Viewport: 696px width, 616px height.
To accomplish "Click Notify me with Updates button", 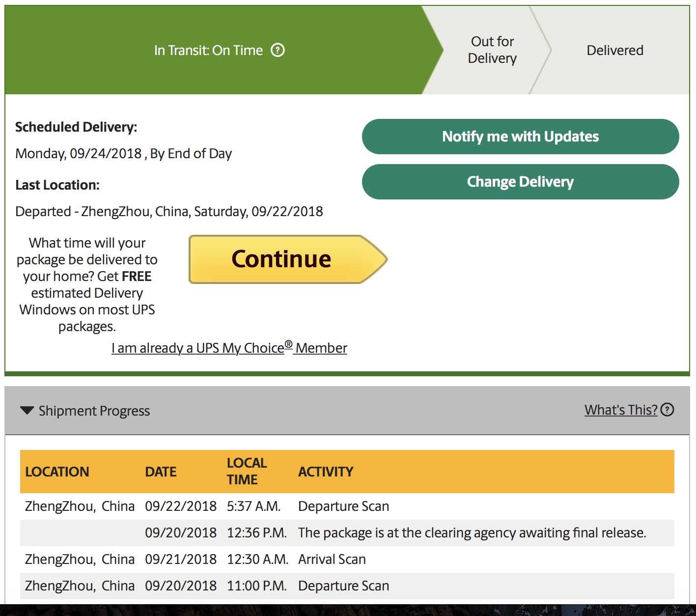I will tap(521, 137).
